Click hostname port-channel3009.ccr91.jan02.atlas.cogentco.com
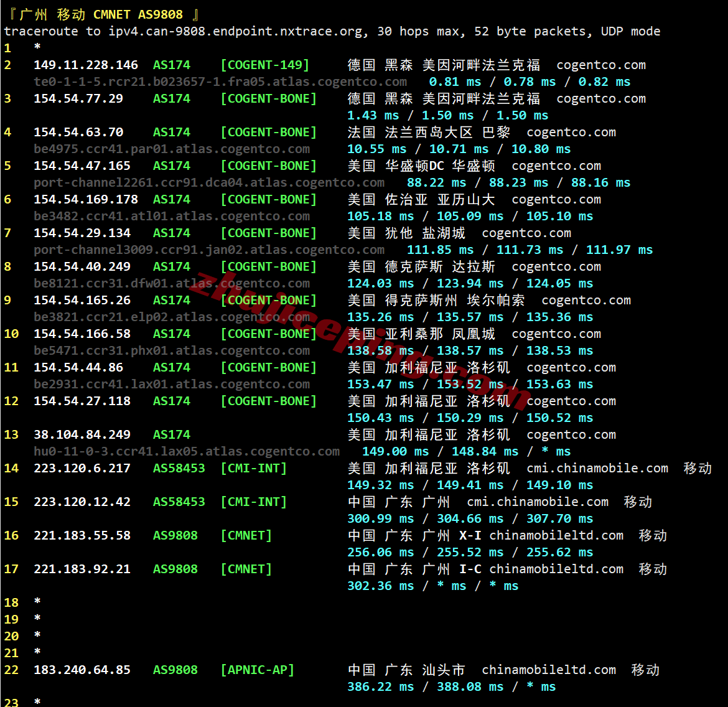Image resolution: width=728 pixels, height=707 pixels. pyautogui.click(x=210, y=250)
